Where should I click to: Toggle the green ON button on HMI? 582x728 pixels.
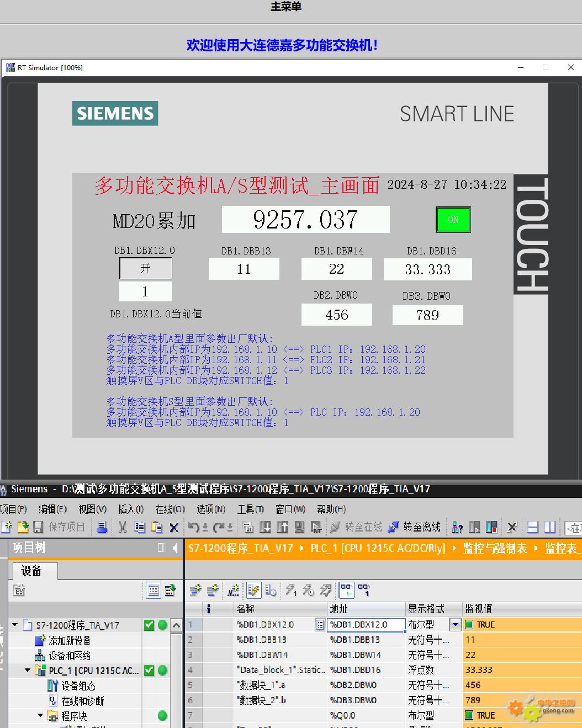(453, 220)
